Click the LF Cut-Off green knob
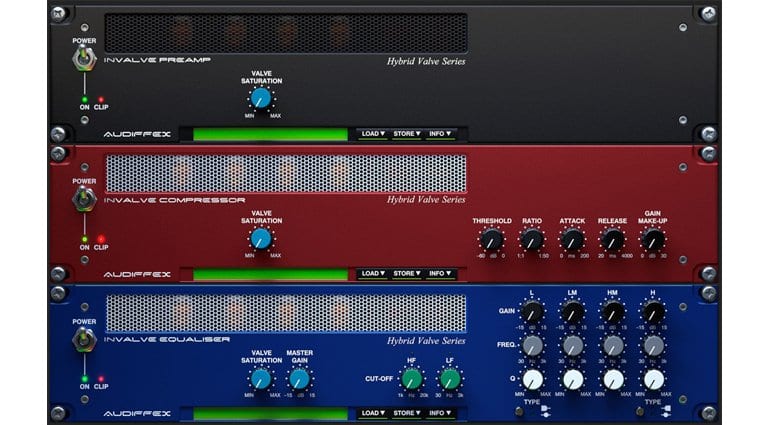The width and height of the screenshot is (770, 425). [450, 379]
